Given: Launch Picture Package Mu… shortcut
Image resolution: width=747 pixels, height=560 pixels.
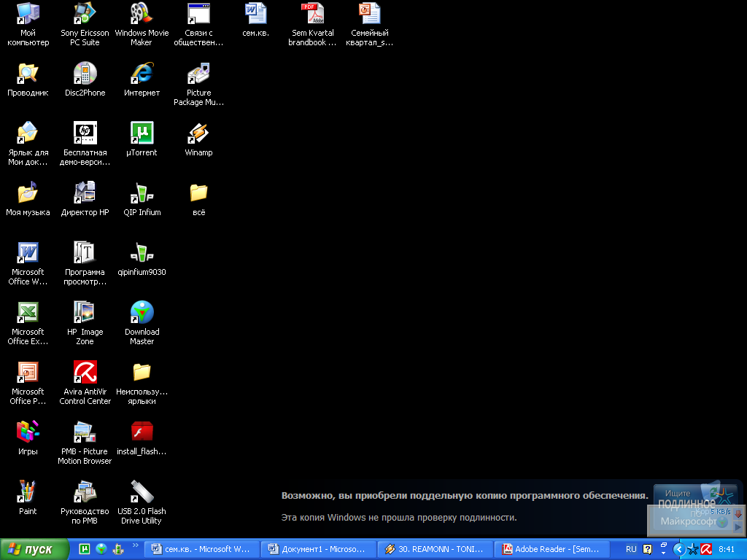Looking at the screenshot, I should point(198,84).
